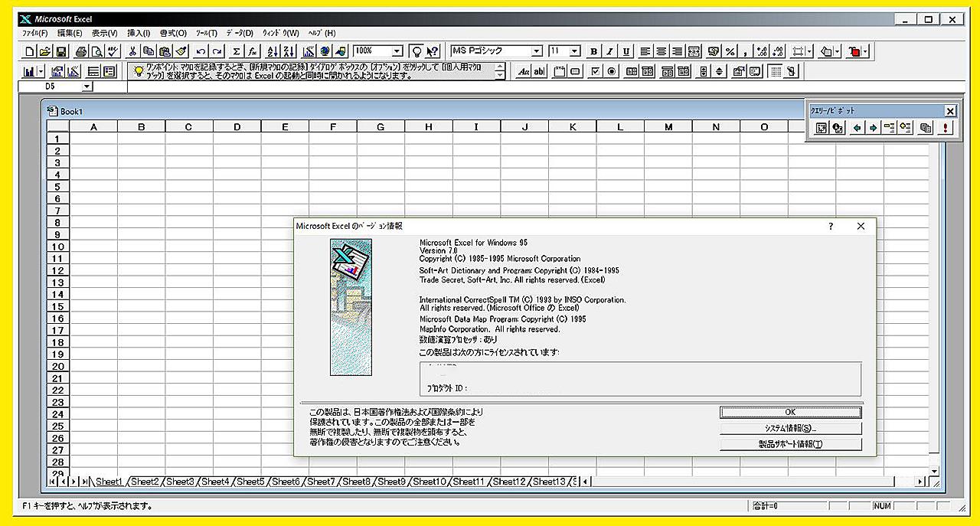Toggle Align Left
The image size is (980, 526).
(645, 51)
